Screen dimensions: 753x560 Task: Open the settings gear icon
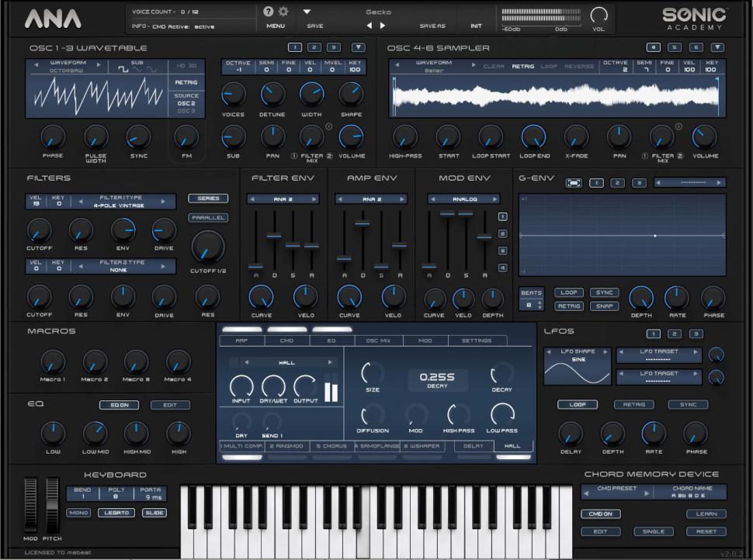283,12
